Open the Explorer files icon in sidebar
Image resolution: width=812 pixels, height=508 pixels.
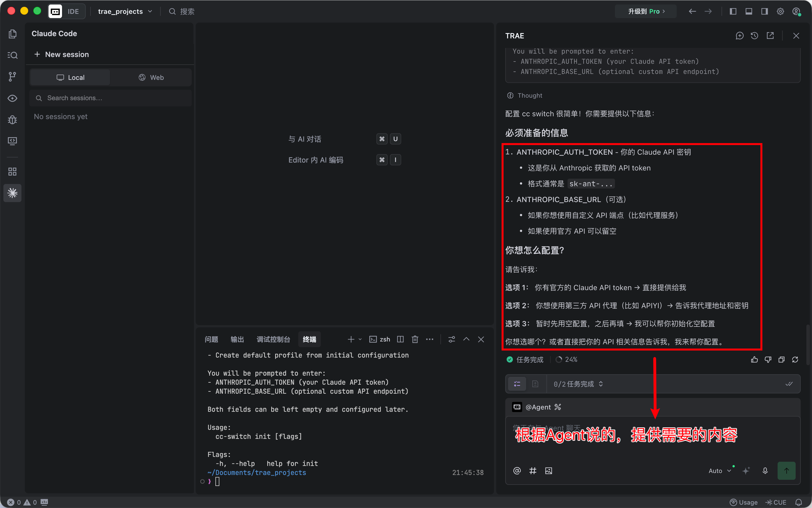(12, 34)
